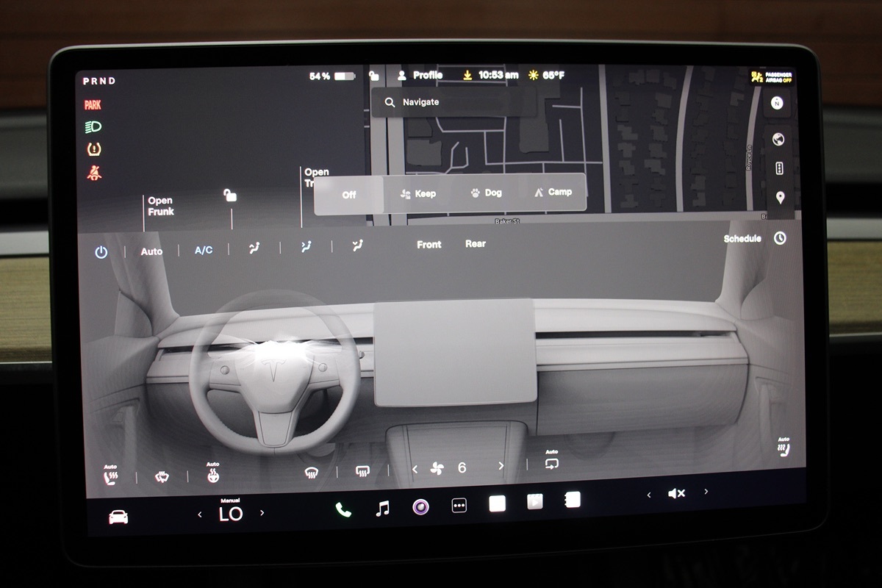Click the traffic light map icon
Viewport: 882px width, 588px height.
click(x=779, y=168)
